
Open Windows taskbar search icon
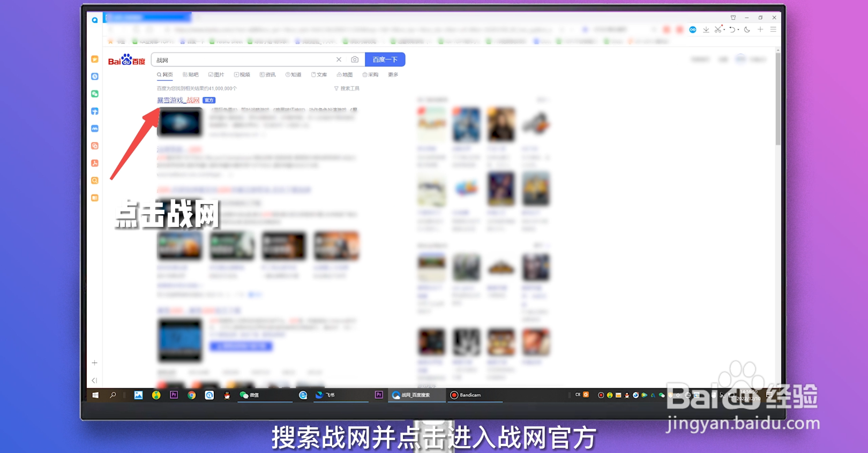[113, 395]
